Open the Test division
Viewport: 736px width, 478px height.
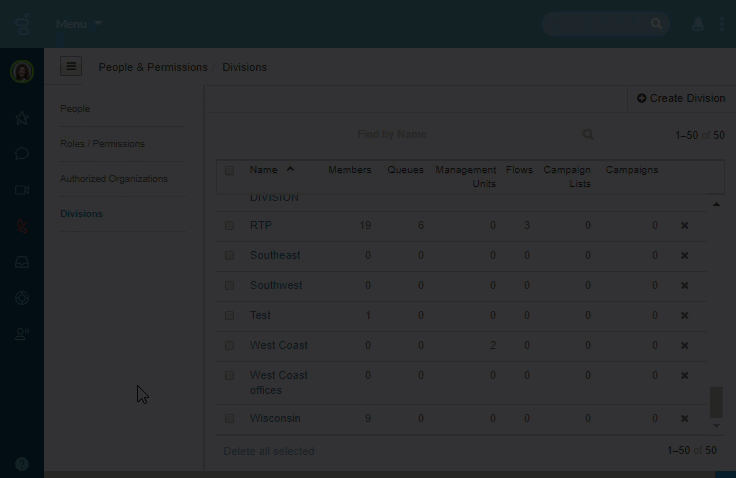[260, 316]
